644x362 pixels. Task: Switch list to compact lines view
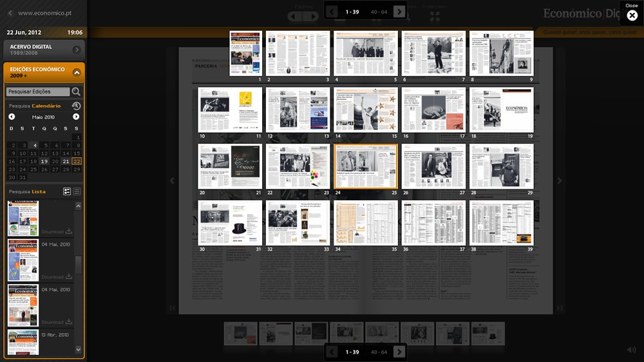77,191
